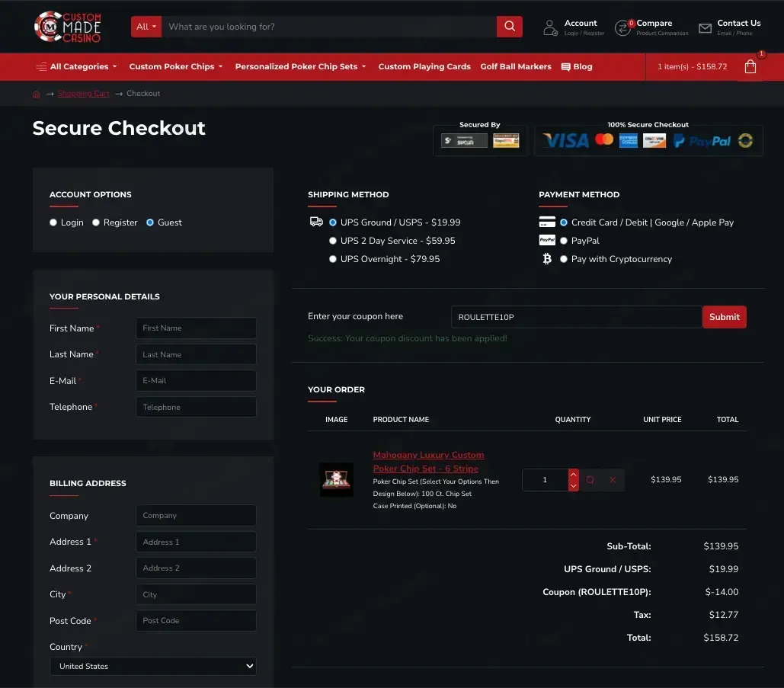This screenshot has width=784, height=688.
Task: Click the Company input field
Action: (196, 516)
